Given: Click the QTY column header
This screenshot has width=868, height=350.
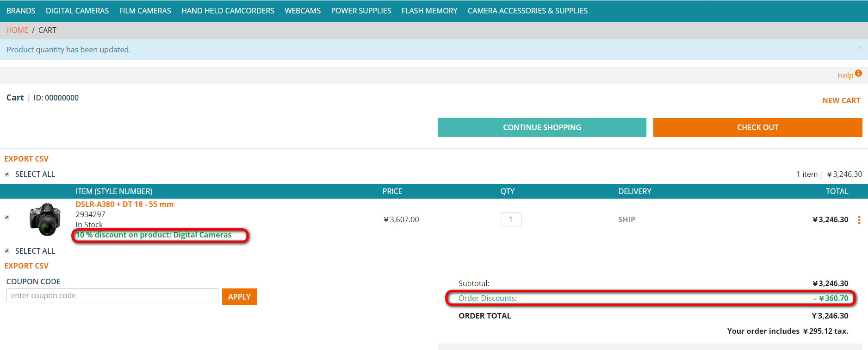Looking at the screenshot, I should (x=507, y=191).
